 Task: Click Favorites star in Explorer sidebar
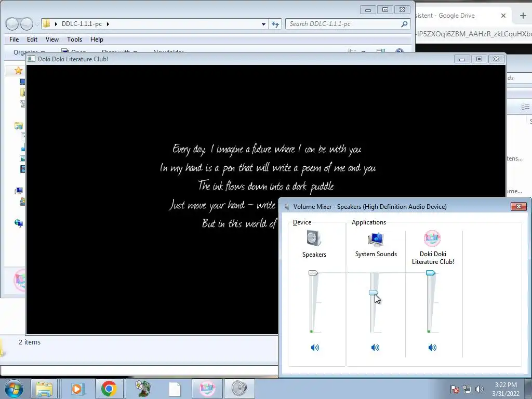click(18, 70)
